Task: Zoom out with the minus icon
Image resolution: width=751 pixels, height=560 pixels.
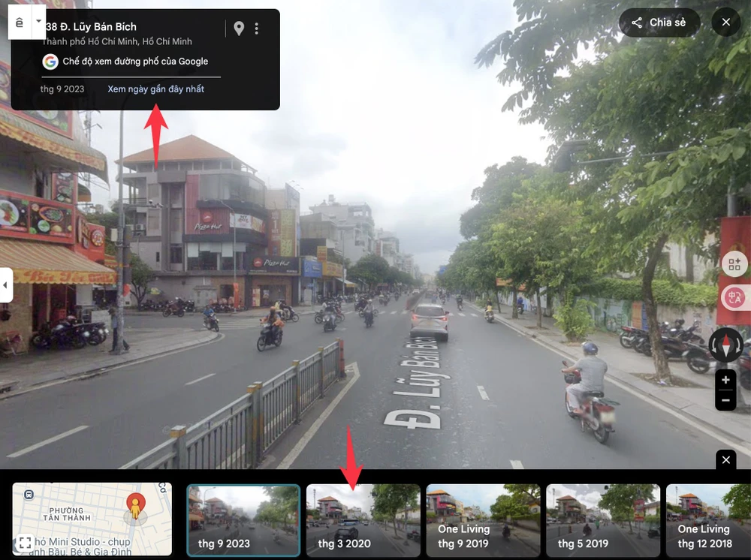Action: point(725,400)
